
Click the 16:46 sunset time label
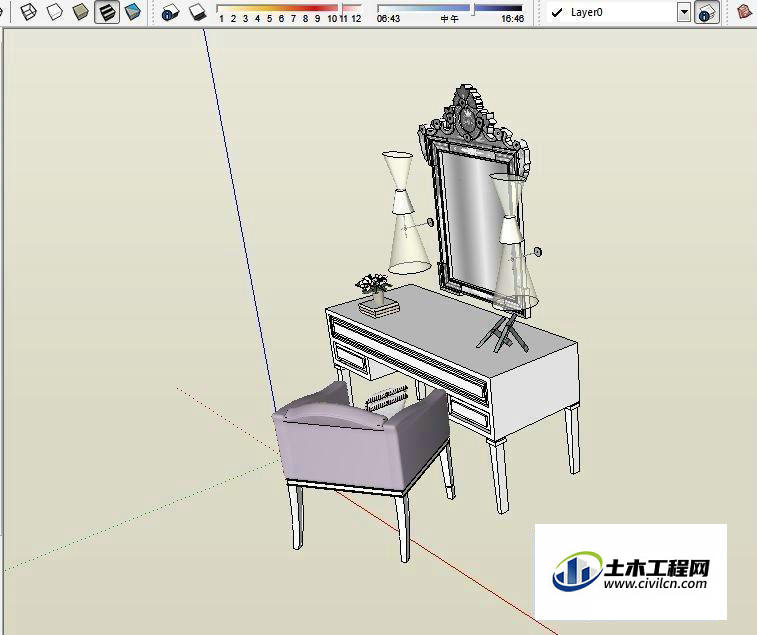click(512, 19)
